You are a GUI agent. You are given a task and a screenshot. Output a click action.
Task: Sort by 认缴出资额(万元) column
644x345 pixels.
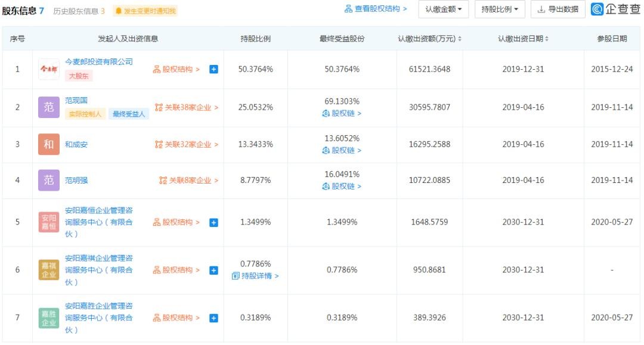(430, 39)
